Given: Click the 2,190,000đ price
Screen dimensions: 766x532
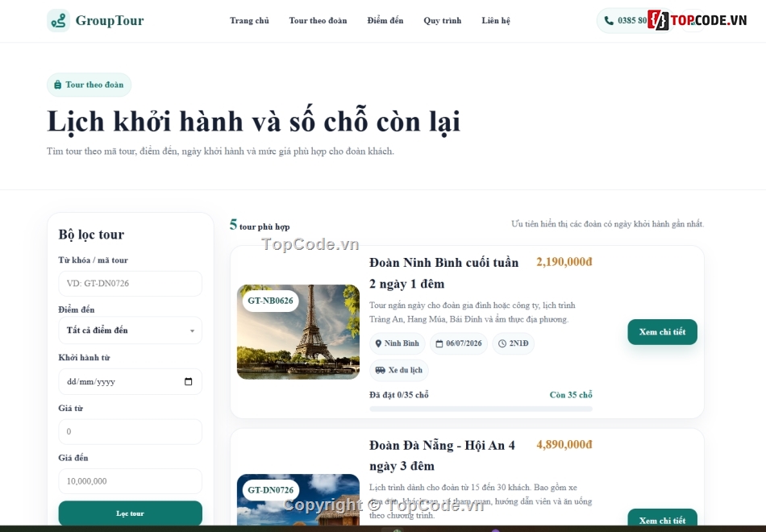Looking at the screenshot, I should point(564,262).
